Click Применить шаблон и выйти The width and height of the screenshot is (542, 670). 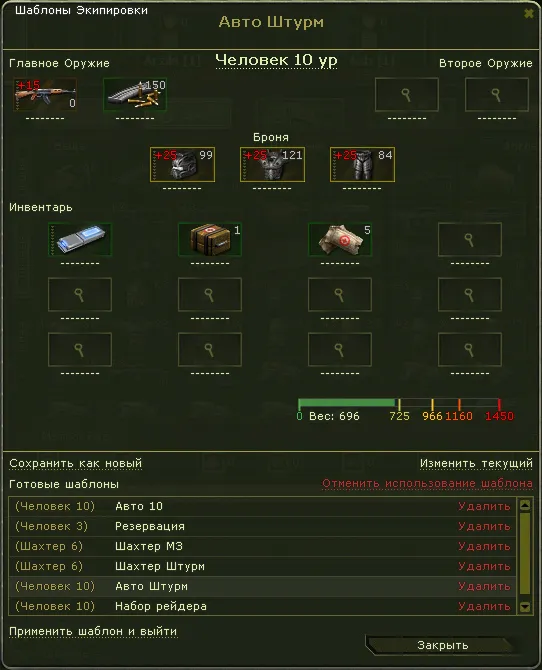(x=93, y=632)
